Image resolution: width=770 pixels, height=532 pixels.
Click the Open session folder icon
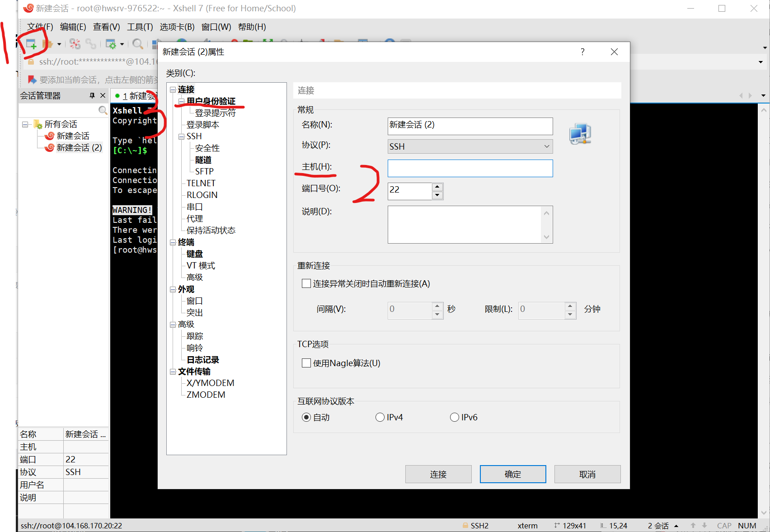[49, 43]
